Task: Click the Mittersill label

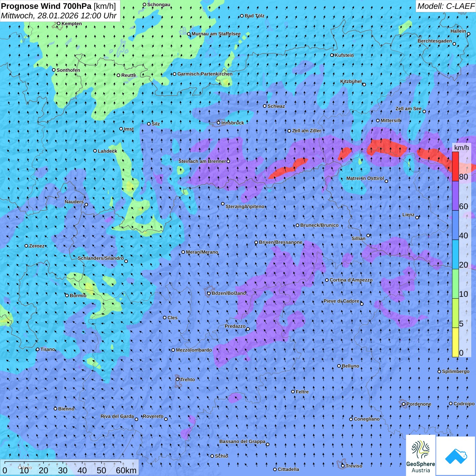Action: pyautogui.click(x=391, y=120)
